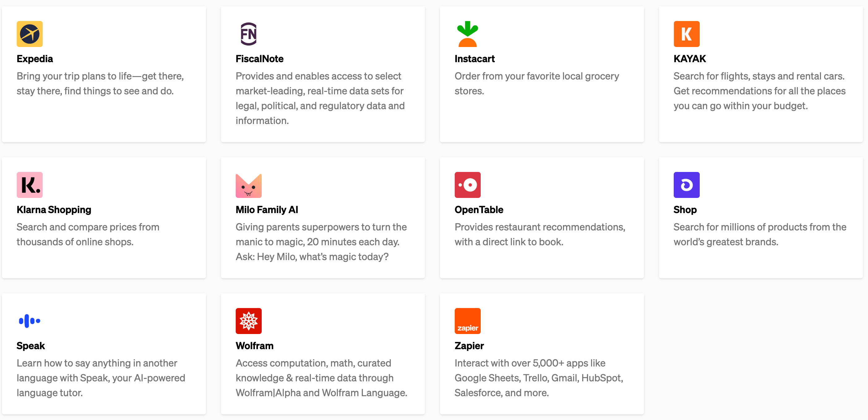
Task: Select the Speak waveform icon
Action: click(x=29, y=321)
